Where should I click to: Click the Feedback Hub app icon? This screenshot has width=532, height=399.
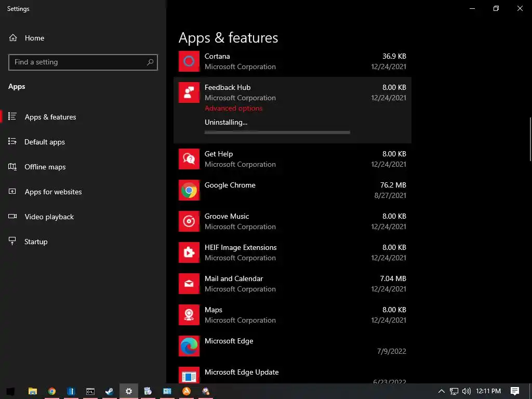189,92
